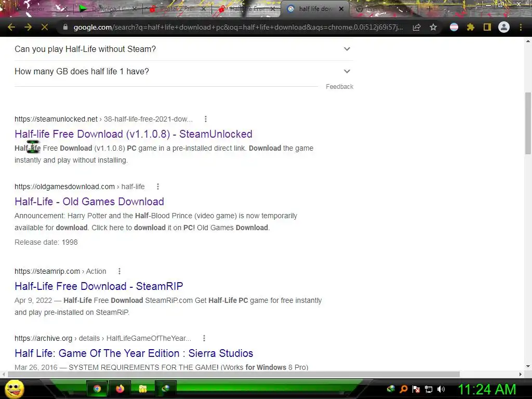Bookmark this page with the star
The height and width of the screenshot is (399, 532).
click(x=433, y=27)
